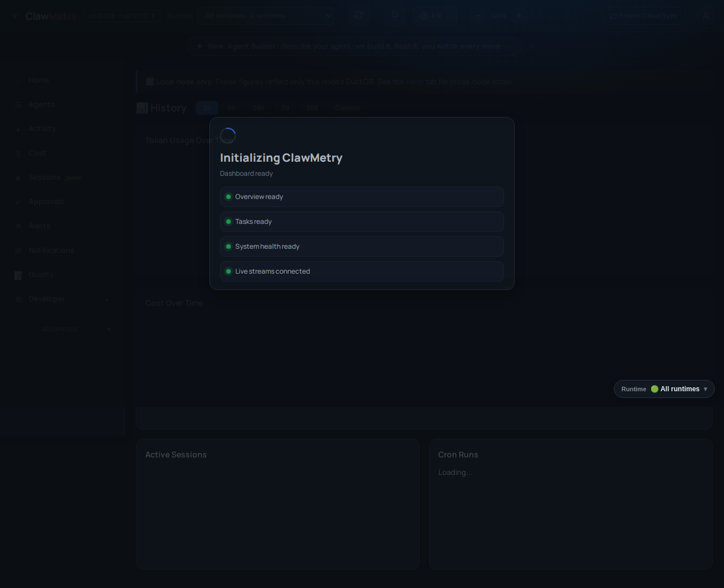
Task: Select the 6h time range tab
Action: pyautogui.click(x=232, y=108)
